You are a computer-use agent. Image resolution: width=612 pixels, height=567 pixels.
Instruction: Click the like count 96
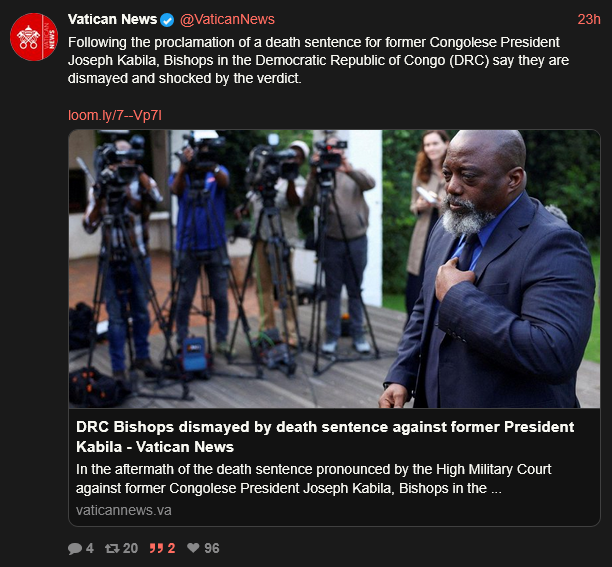pos(212,548)
